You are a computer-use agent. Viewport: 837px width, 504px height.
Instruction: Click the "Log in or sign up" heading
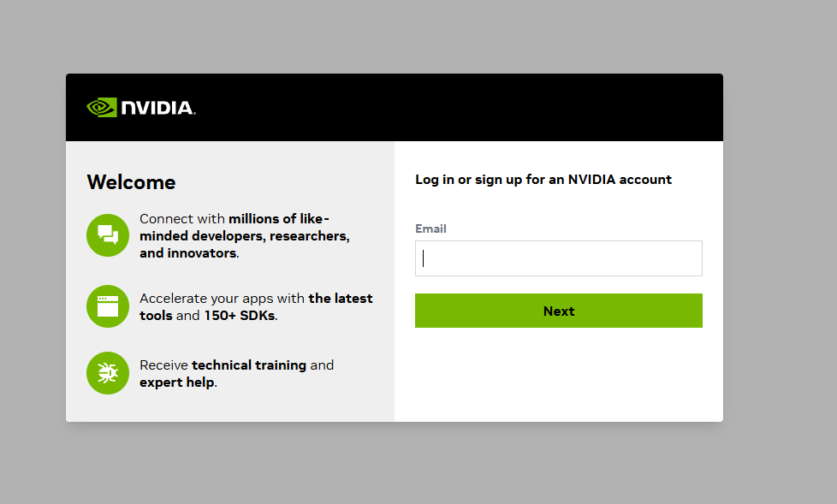pos(543,180)
